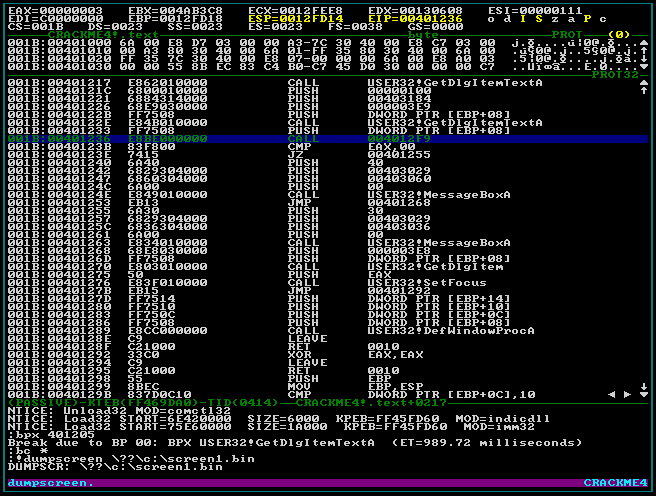
Task: Select the EDX=00130608 register value
Action: click(x=415, y=10)
